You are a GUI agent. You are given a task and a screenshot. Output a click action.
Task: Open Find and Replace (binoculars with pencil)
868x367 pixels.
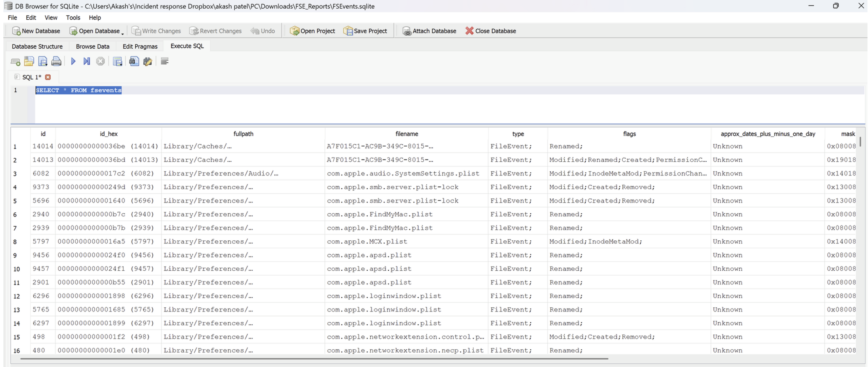pos(147,61)
